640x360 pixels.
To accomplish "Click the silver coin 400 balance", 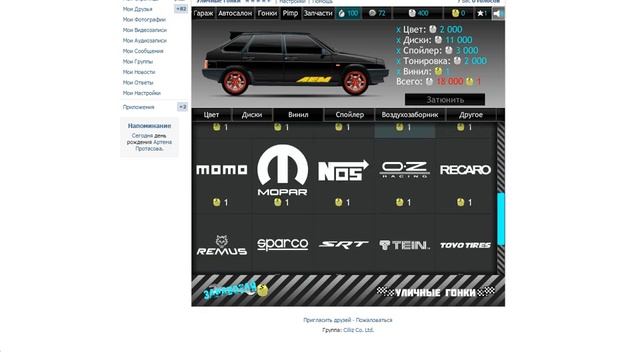I will 418,13.
